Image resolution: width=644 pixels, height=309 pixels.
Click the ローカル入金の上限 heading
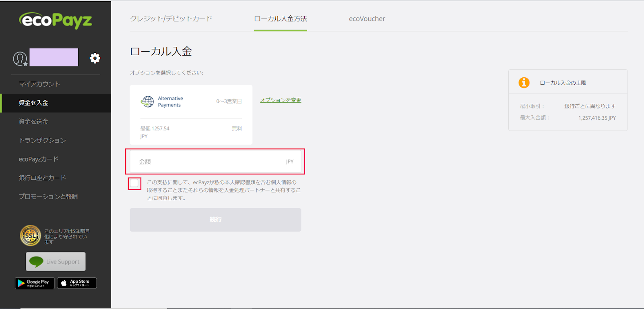click(563, 83)
